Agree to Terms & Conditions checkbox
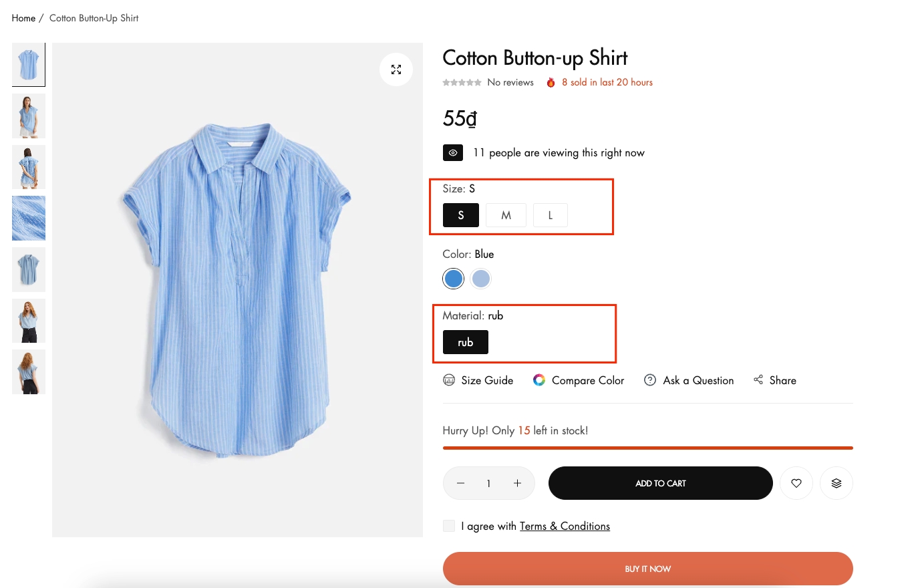The height and width of the screenshot is (588, 918). [449, 526]
